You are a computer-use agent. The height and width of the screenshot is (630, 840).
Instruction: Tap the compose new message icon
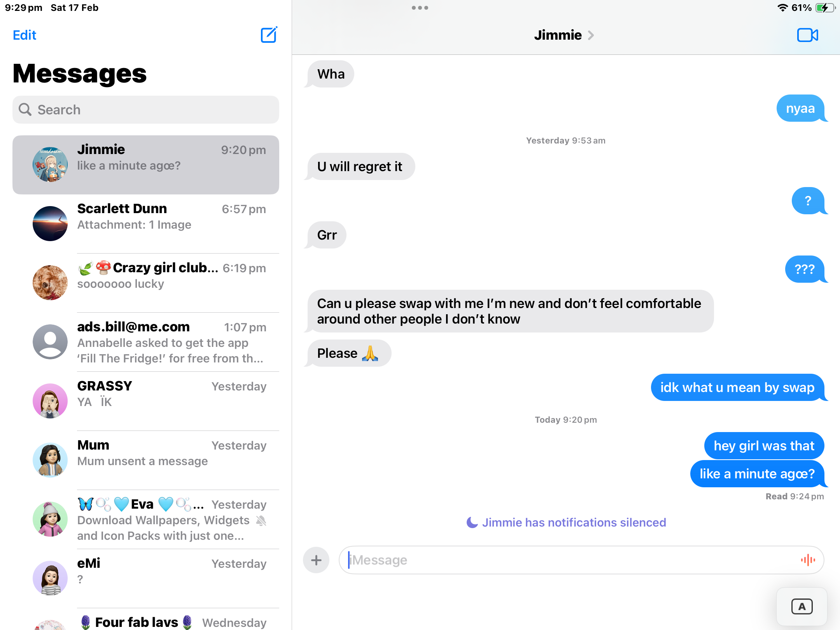pyautogui.click(x=269, y=35)
